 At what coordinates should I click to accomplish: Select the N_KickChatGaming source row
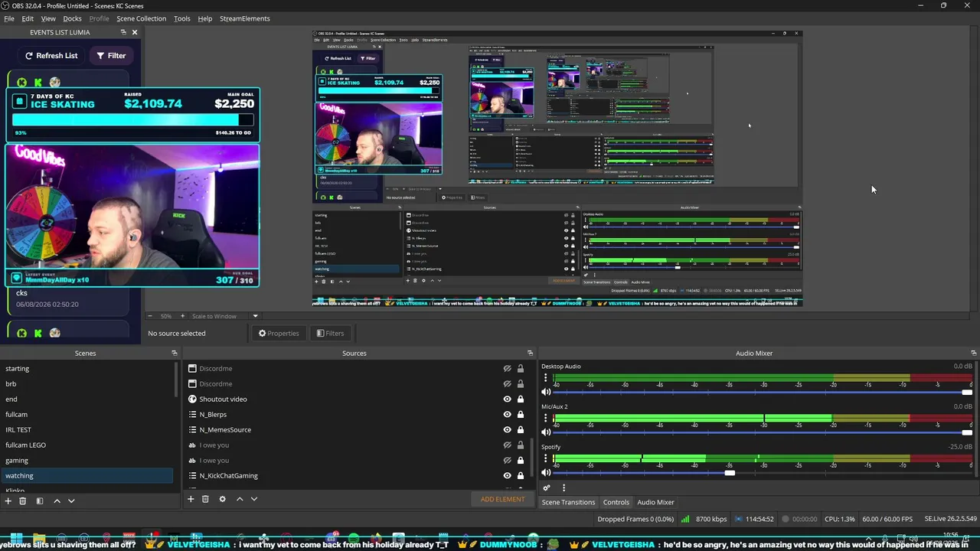(x=356, y=476)
